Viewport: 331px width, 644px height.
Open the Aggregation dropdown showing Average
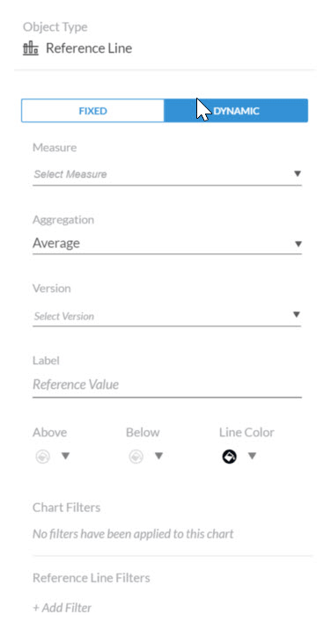(167, 244)
